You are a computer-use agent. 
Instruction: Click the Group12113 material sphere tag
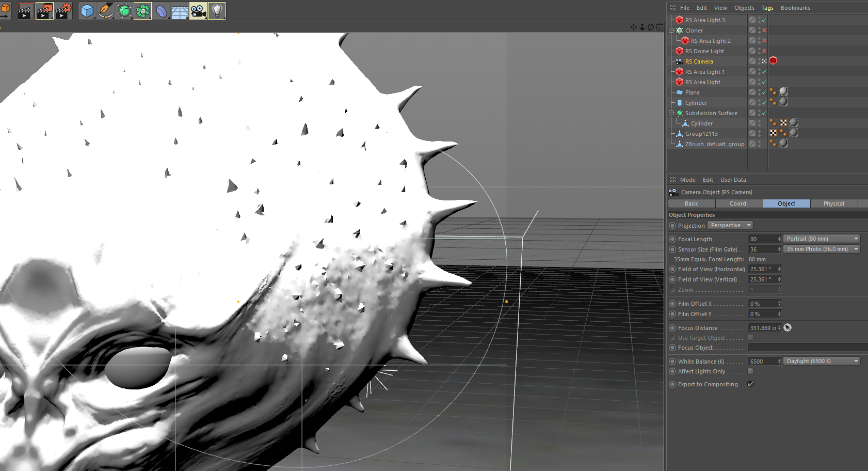coord(794,133)
